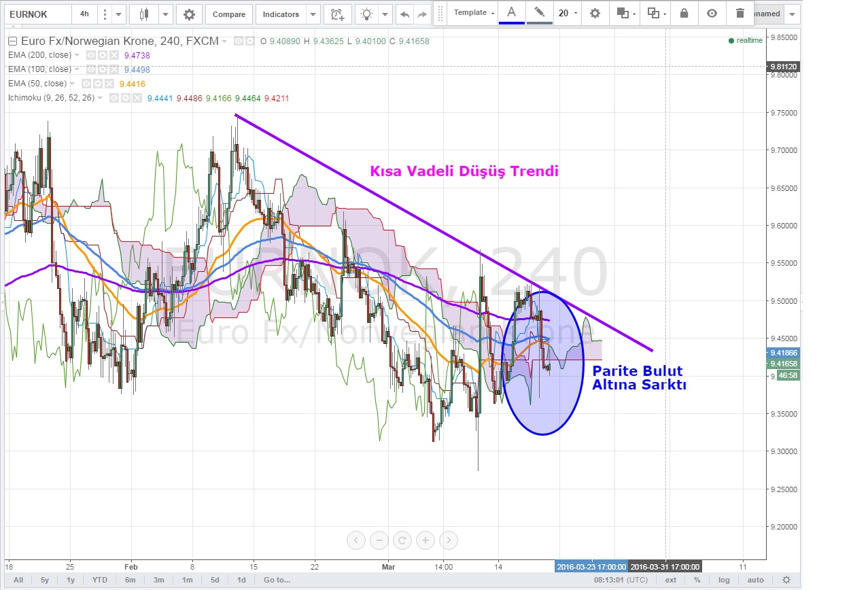
Task: Select the 4h interval item
Action: [x=84, y=14]
